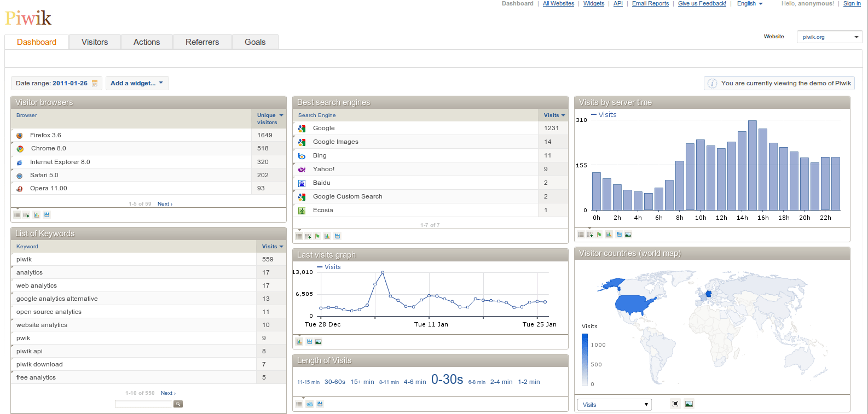868x414 pixels.
Task: Switch to the Referrers tab
Action: pos(202,42)
